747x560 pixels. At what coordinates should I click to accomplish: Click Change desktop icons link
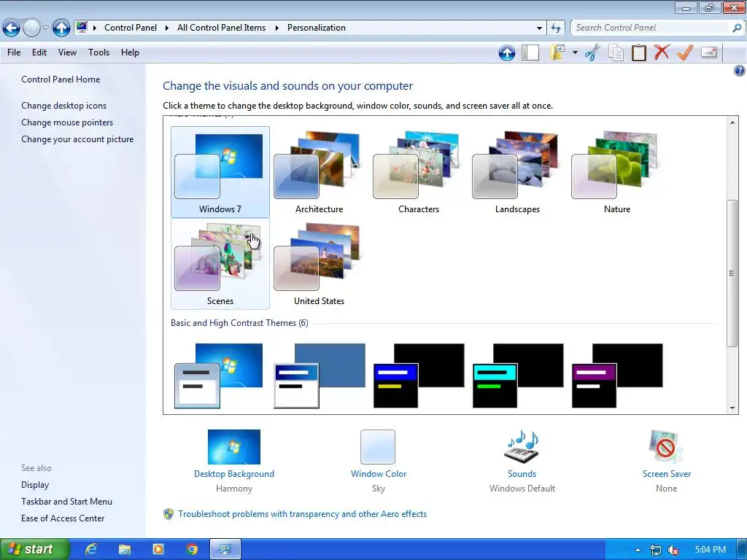(64, 106)
